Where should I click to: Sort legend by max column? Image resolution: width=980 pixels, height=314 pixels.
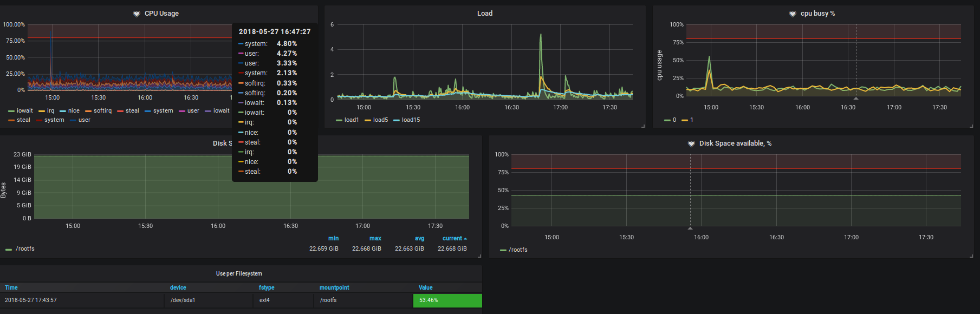375,239
